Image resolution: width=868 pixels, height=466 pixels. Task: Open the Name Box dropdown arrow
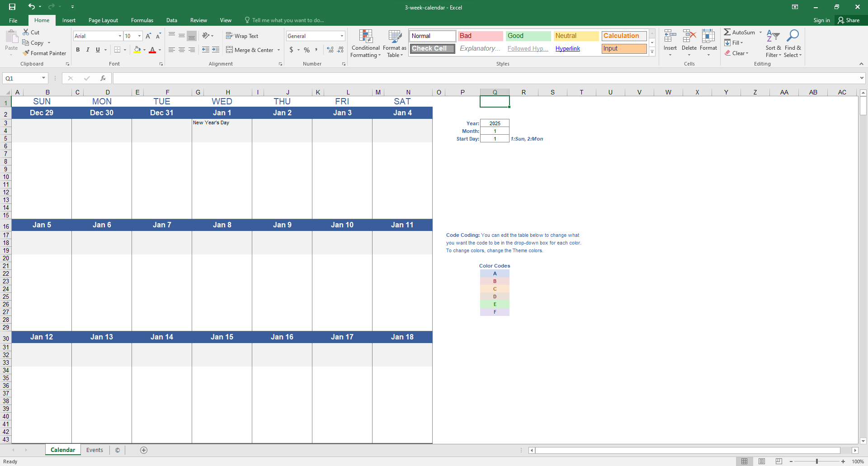coord(43,78)
